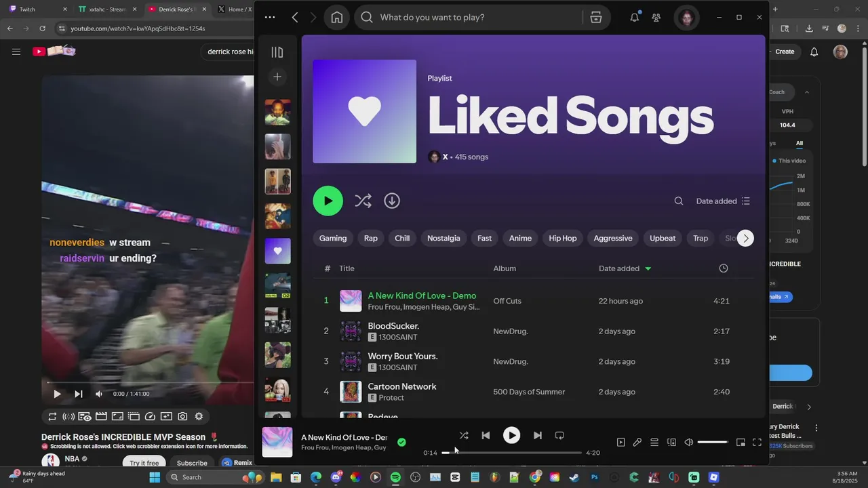Adjust the Spotify volume slider
This screenshot has height=488, width=868.
click(713, 443)
